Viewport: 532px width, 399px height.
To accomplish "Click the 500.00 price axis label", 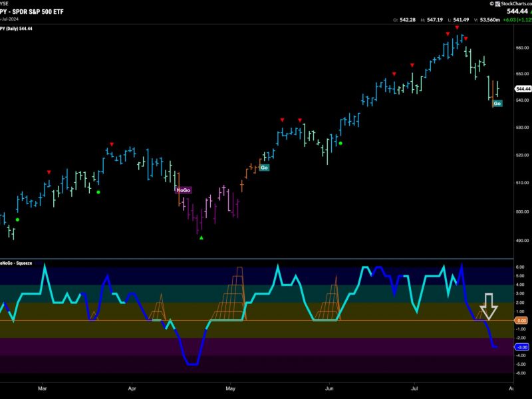I will (x=522, y=211).
